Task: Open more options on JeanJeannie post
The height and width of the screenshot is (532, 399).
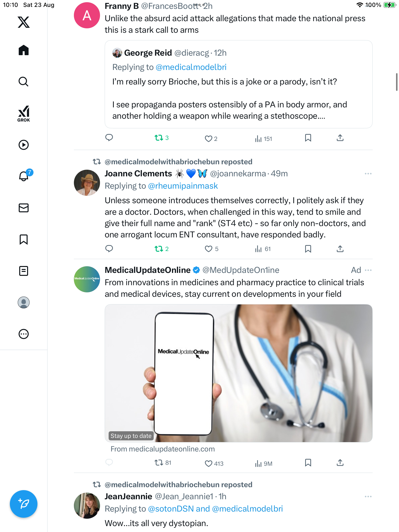Action: click(x=368, y=497)
